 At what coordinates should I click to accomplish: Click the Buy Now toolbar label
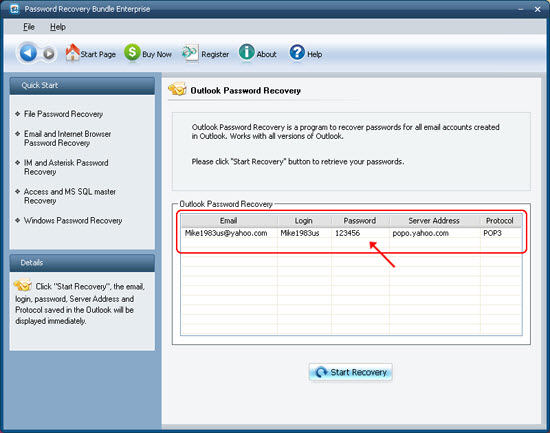point(157,54)
